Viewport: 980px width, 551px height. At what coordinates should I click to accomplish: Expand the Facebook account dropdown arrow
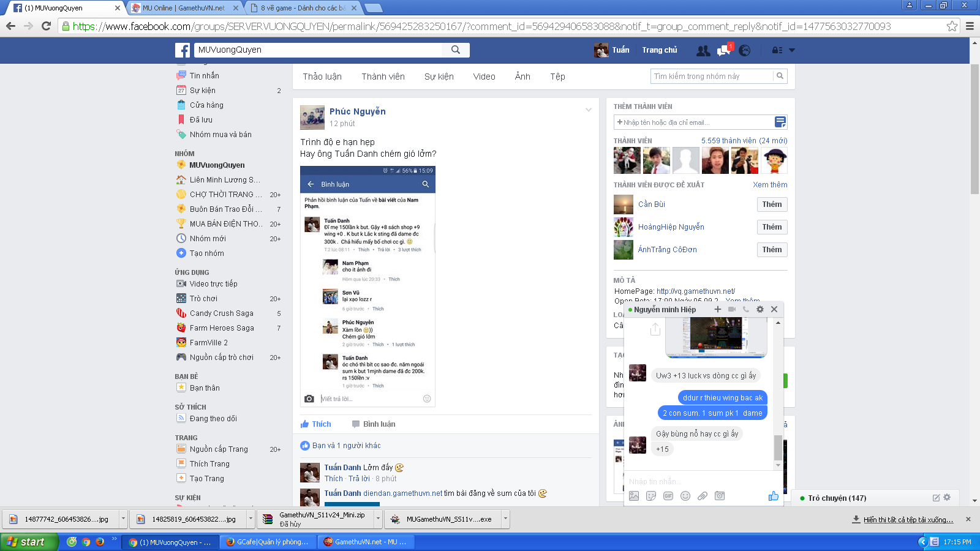(792, 50)
